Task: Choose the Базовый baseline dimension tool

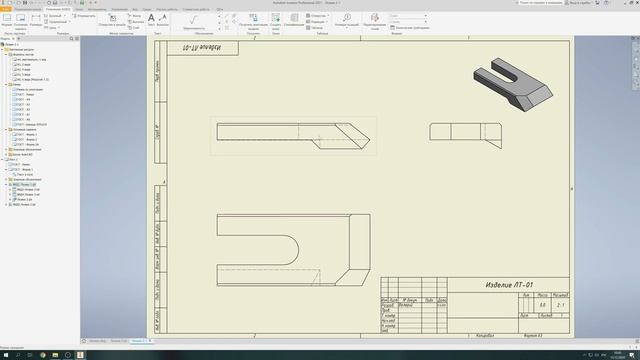Action: pyautogui.click(x=53, y=16)
